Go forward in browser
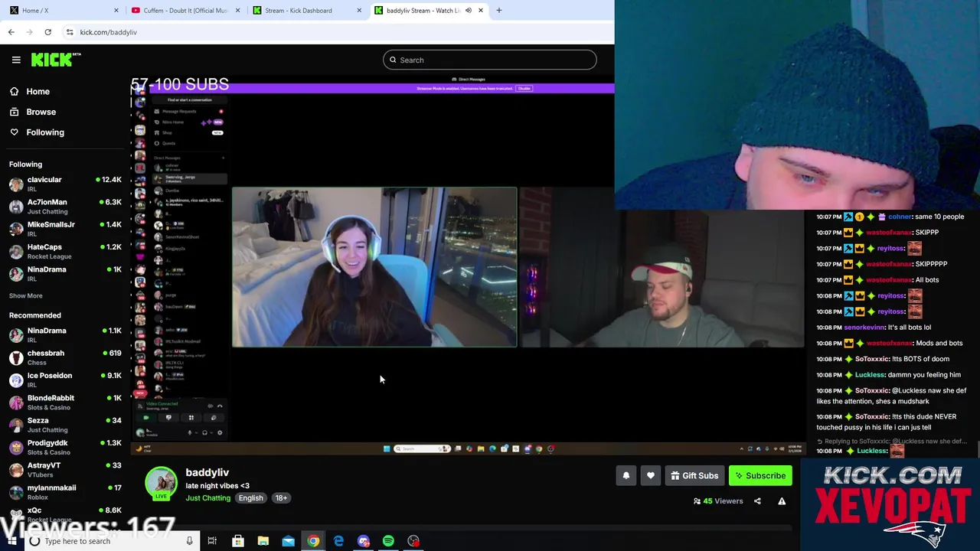The width and height of the screenshot is (980, 551). [x=29, y=32]
